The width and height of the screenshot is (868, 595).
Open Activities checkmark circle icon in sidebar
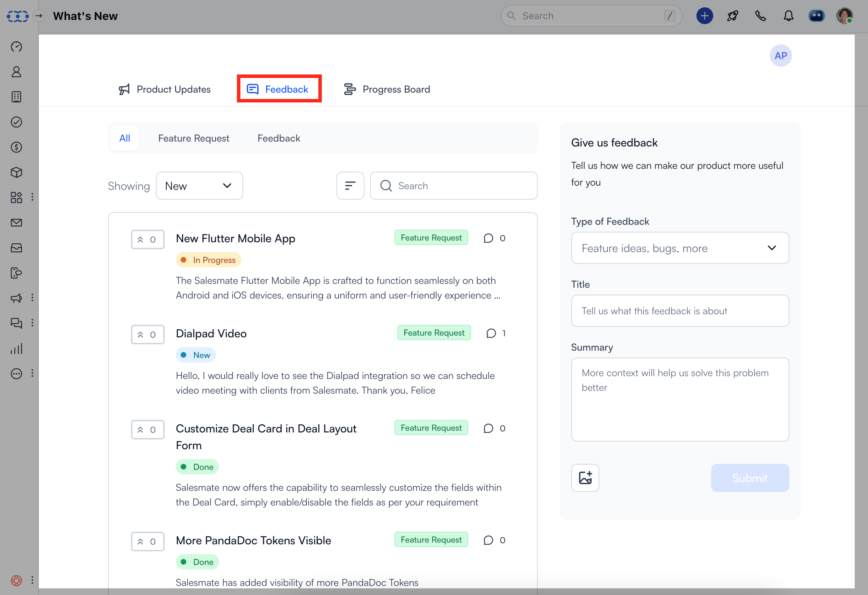click(x=16, y=122)
